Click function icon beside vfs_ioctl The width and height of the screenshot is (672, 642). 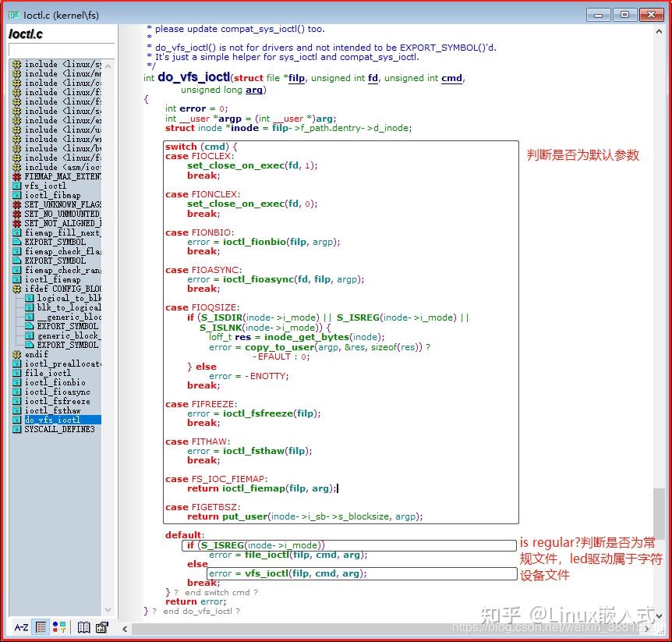point(17,186)
